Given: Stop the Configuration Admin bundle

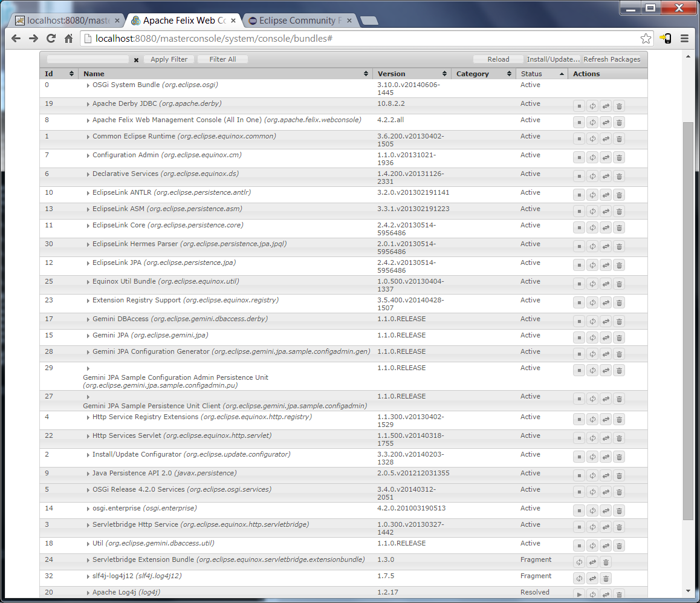Looking at the screenshot, I should coord(579,158).
